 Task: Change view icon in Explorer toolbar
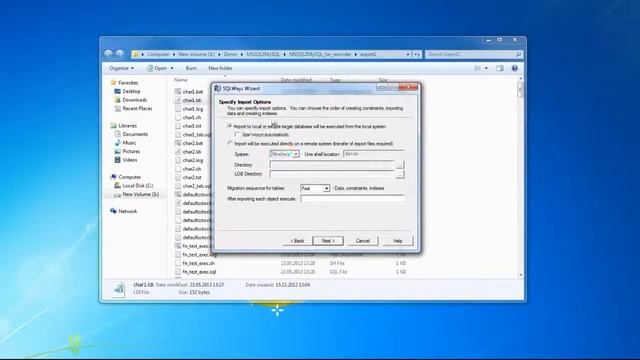[x=477, y=68]
